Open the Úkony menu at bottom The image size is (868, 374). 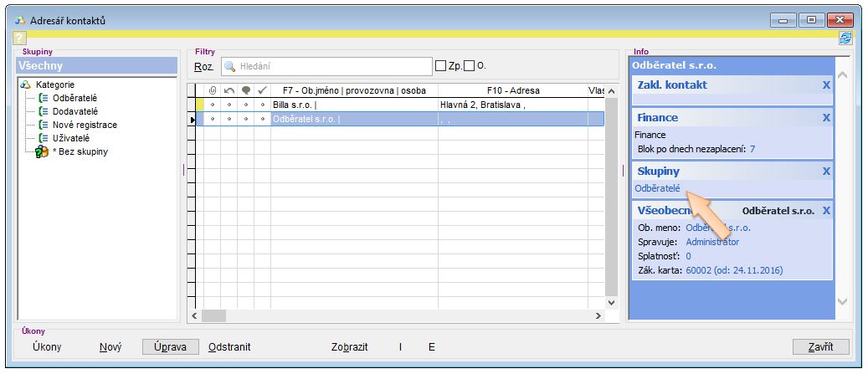[x=46, y=346]
